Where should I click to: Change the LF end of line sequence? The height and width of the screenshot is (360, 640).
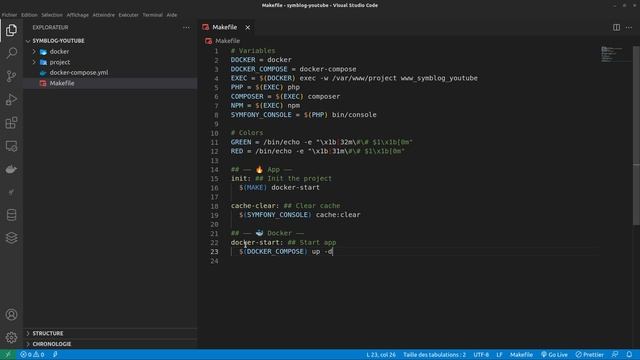tap(499, 355)
